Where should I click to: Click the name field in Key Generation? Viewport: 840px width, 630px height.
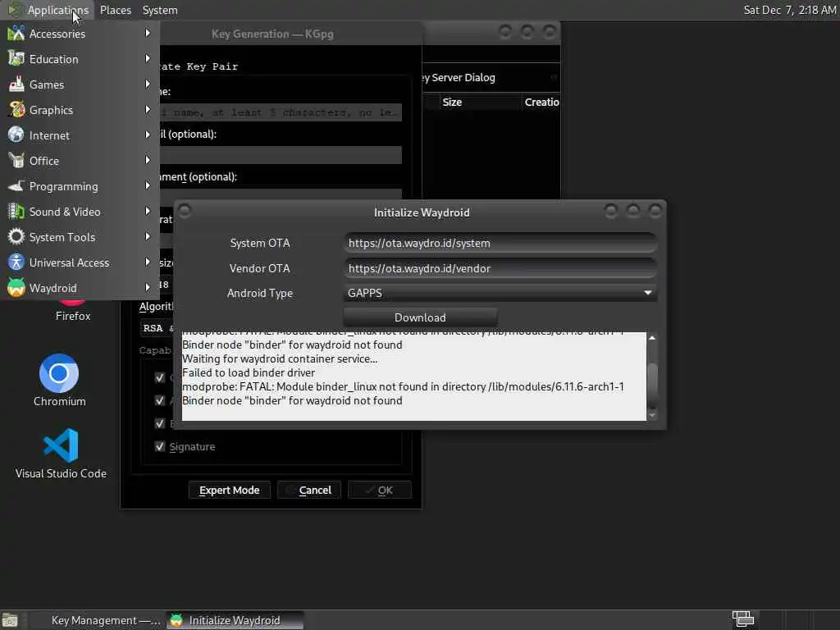click(x=281, y=112)
